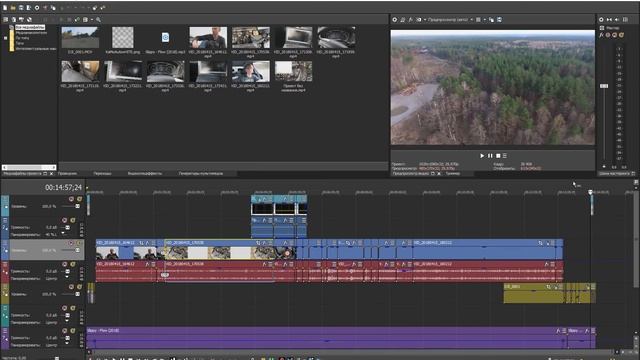The height and width of the screenshot is (360, 640).
Task: Click the 00:14:57;24 timecode display
Action: [x=63, y=187]
